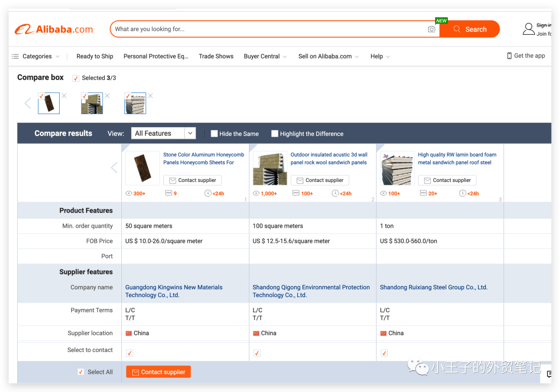Open Shandong Ruixiang Steel Group company link
The image size is (560, 392).
point(433,287)
